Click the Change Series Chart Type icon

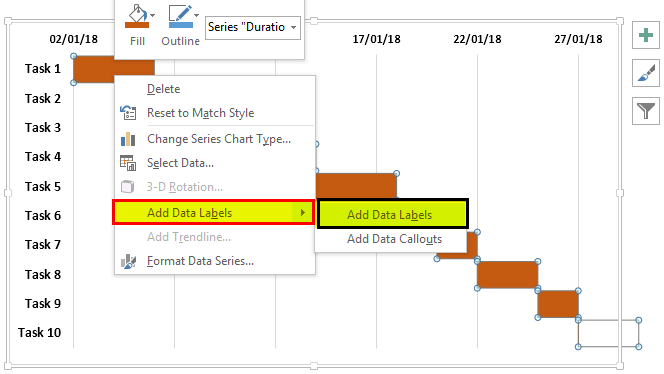pyautogui.click(x=128, y=139)
